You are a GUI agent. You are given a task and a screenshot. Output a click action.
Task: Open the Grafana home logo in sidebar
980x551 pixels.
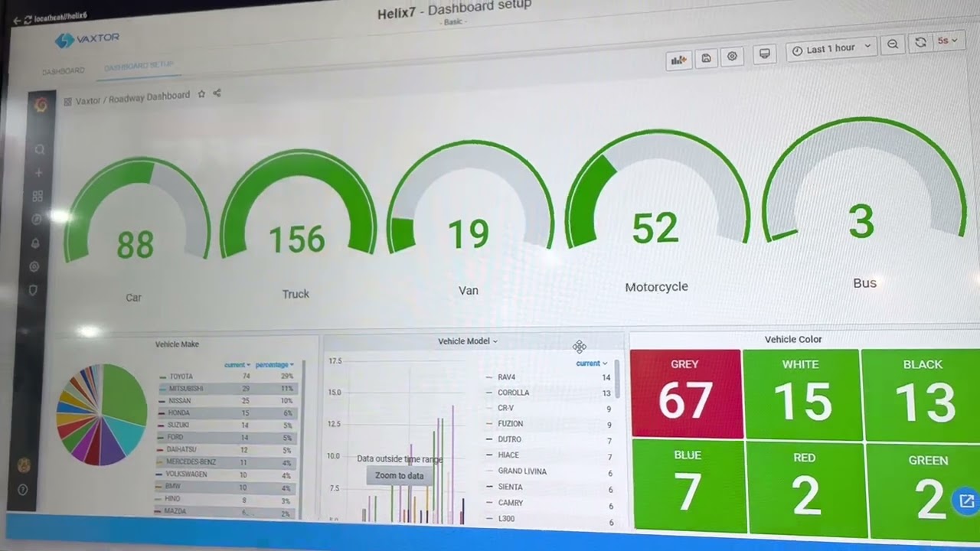tap(41, 105)
